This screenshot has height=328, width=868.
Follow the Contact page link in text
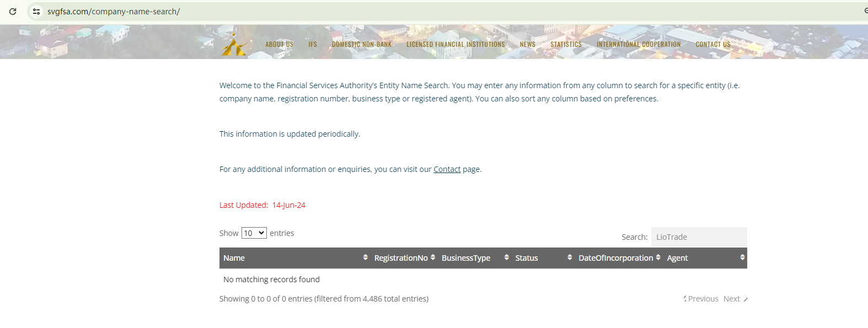click(447, 169)
